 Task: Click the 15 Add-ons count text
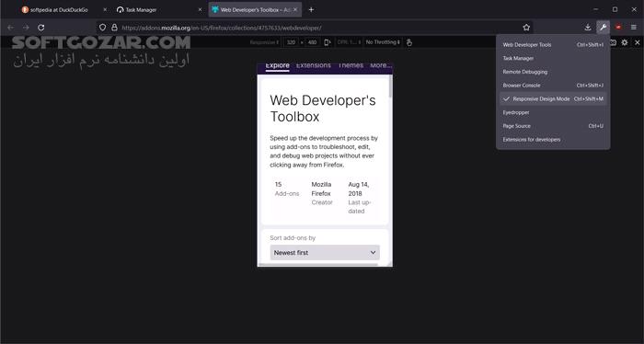pyautogui.click(x=287, y=189)
